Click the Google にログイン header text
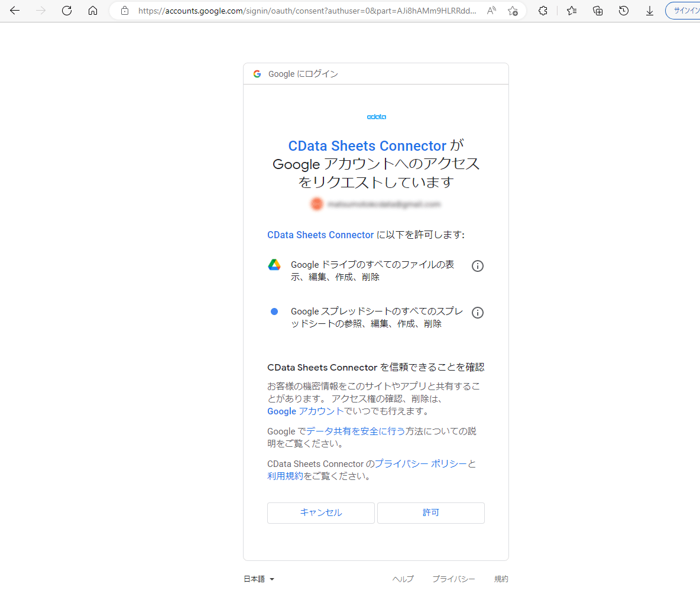This screenshot has height=597, width=700. click(303, 74)
